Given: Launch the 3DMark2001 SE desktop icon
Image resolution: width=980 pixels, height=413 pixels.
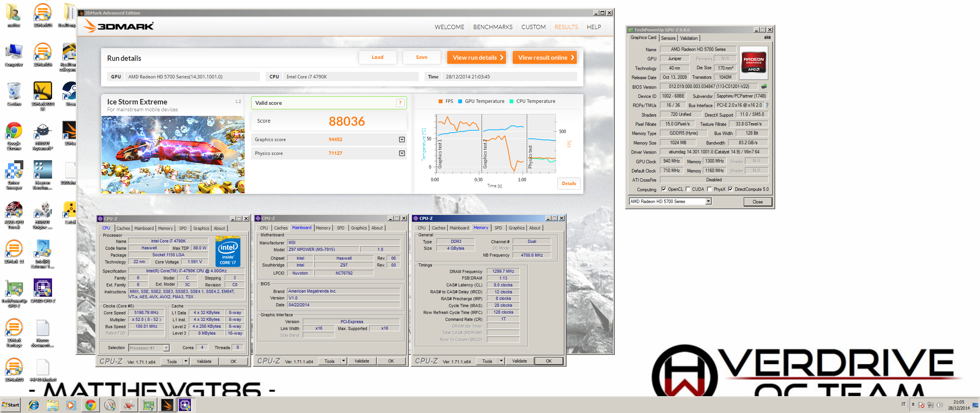Looking at the screenshot, I should coord(42,96).
